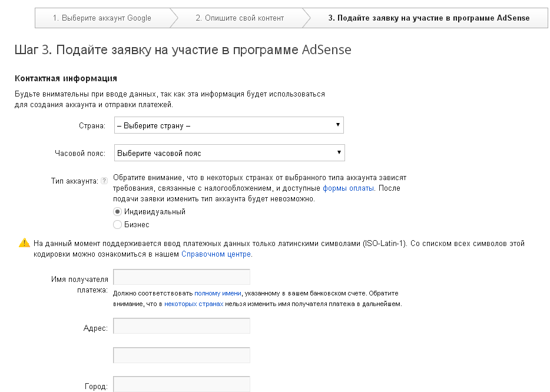Open the 'Справочном центре' link
550x392 pixels.
pos(216,254)
